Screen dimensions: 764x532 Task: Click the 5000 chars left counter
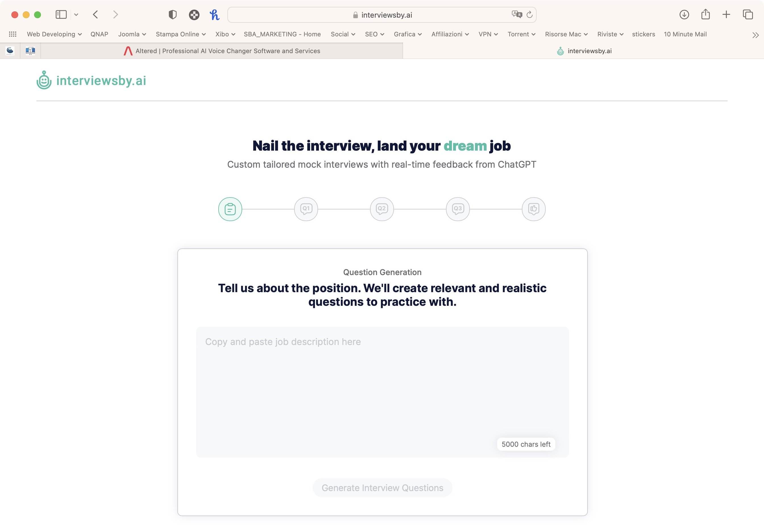pos(526,444)
